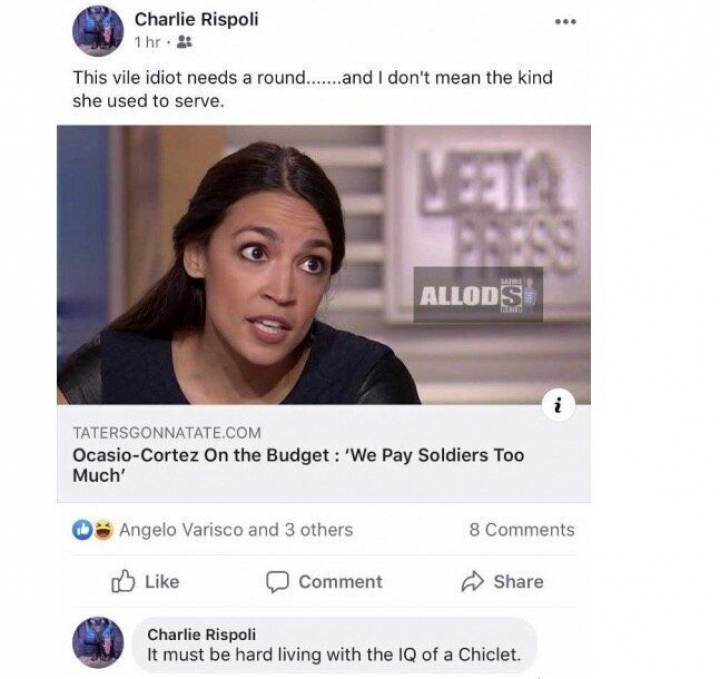Open Charlie Rispoli name on post header
This screenshot has width=720, height=679.
(197, 19)
